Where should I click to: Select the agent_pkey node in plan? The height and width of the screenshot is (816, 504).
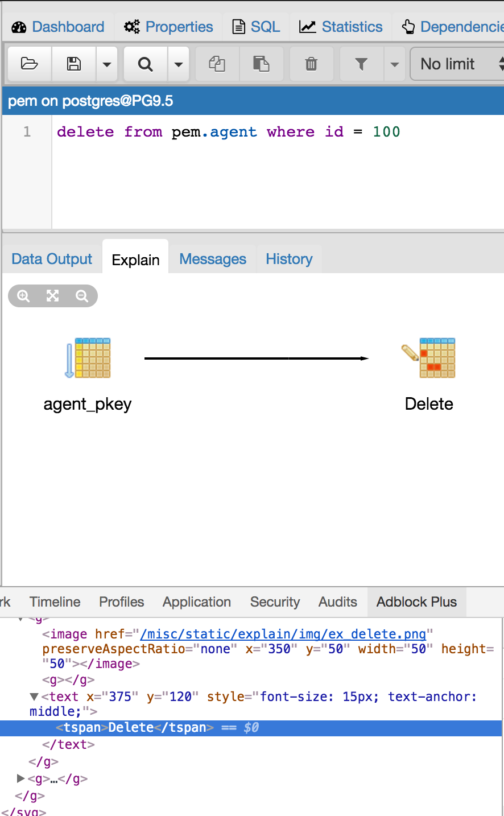point(88,358)
